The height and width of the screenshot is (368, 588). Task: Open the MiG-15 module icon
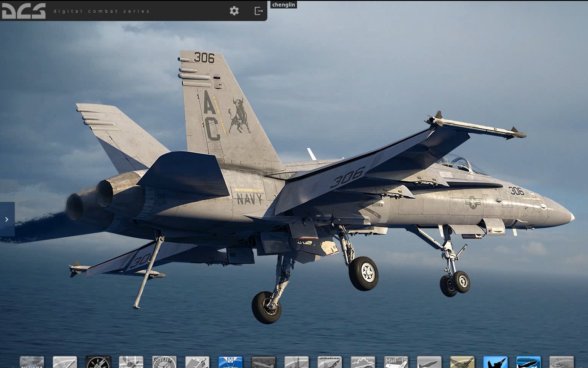coord(396,362)
